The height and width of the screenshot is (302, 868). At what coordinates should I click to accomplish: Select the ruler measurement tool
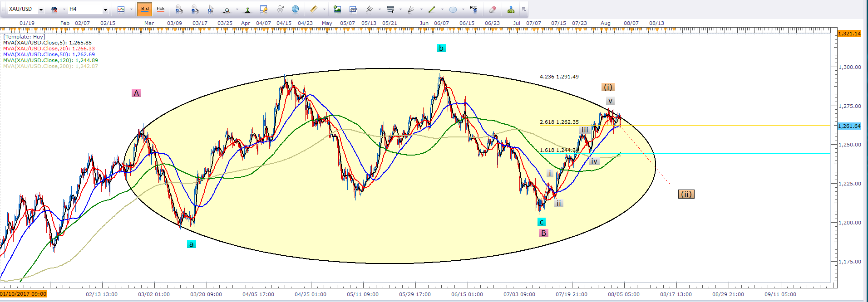pos(313,9)
